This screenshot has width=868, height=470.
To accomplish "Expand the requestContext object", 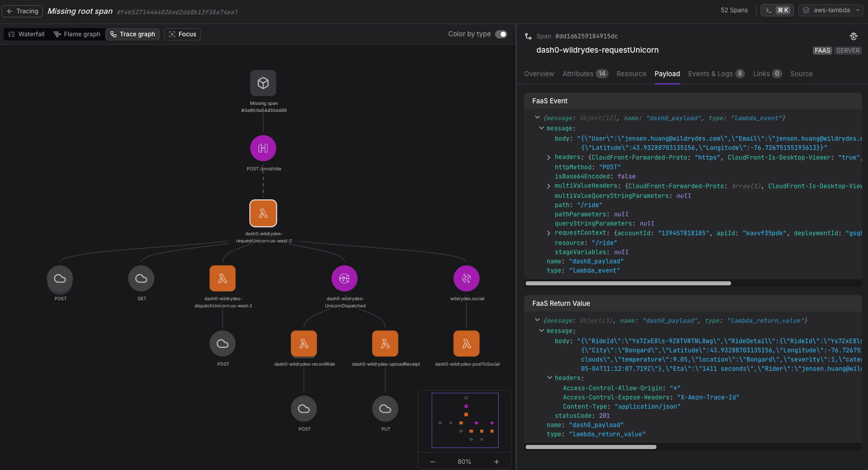I will pos(549,233).
